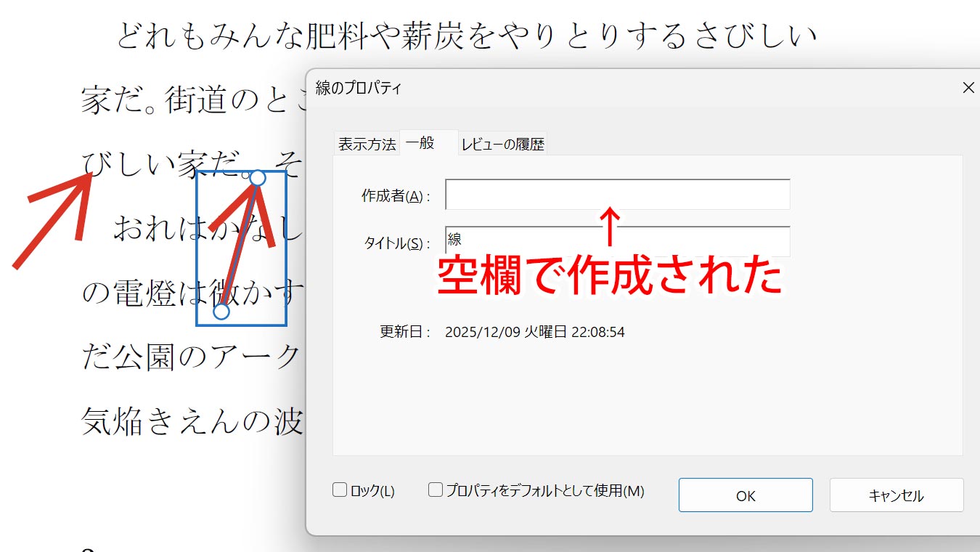
Task: Enable the ロック checkbox
Action: pos(340,490)
